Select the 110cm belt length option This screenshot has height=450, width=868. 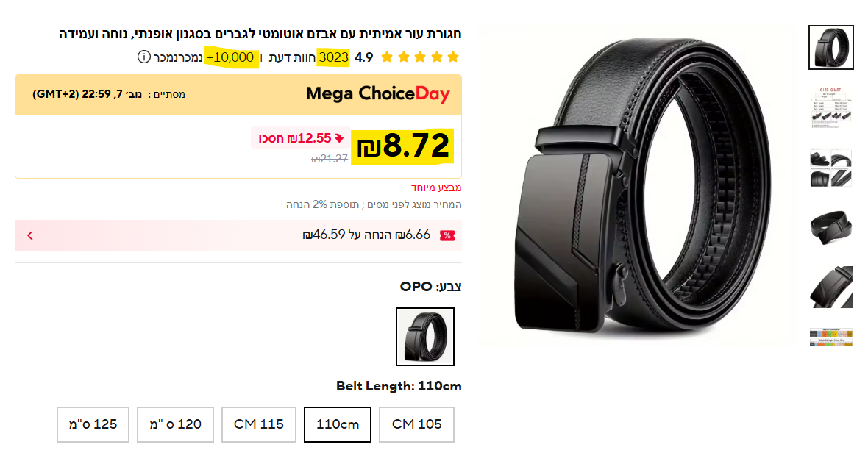click(338, 424)
